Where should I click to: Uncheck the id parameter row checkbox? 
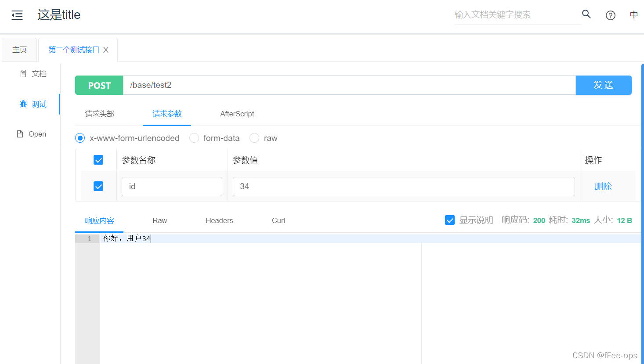point(98,186)
